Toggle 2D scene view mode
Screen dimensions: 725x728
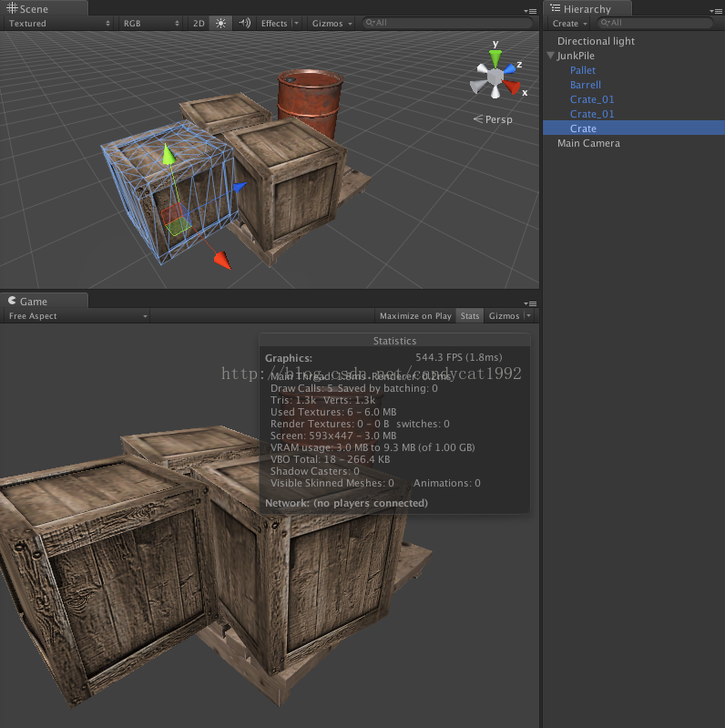[x=199, y=23]
